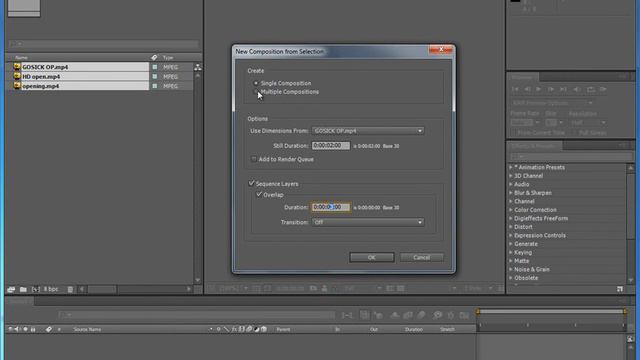Toggle loop option in Preview panel

[590, 89]
